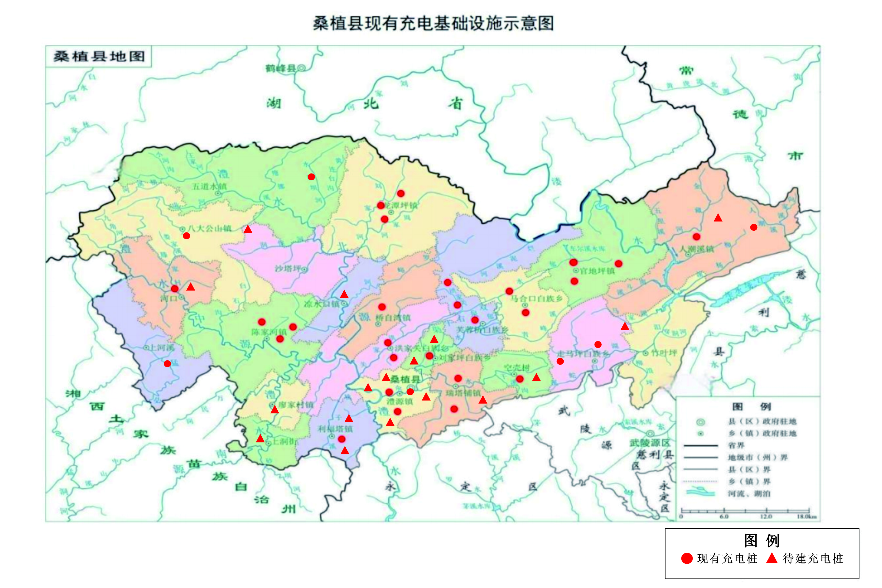Viewport: 882px width, 588px height.
Task: Click the red circle just below 利福塔镇 label
Action: (342, 439)
